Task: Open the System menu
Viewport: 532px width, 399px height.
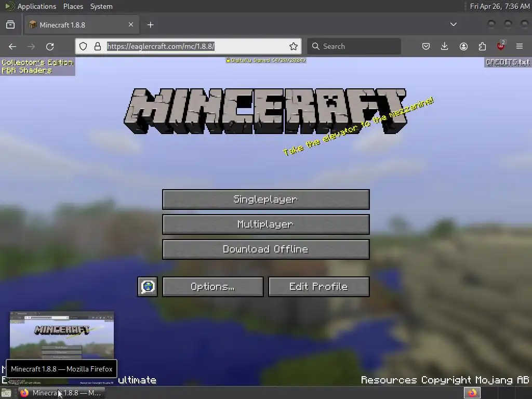Action: (x=101, y=6)
